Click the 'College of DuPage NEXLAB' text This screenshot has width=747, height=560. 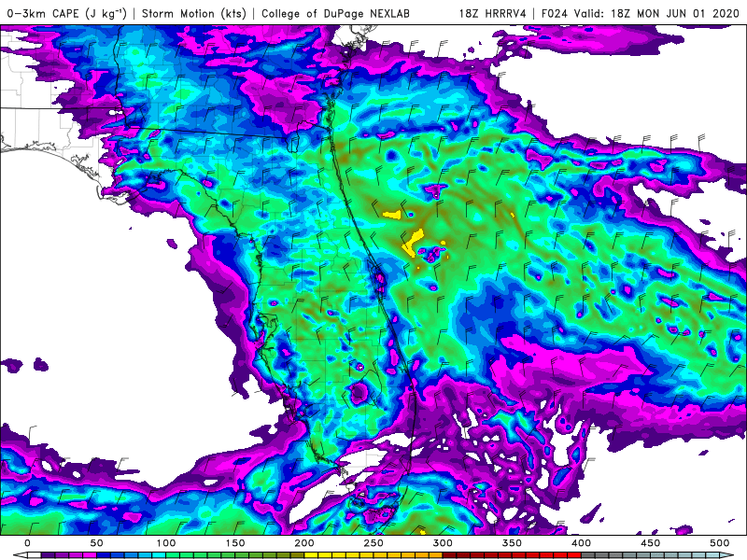tap(335, 13)
